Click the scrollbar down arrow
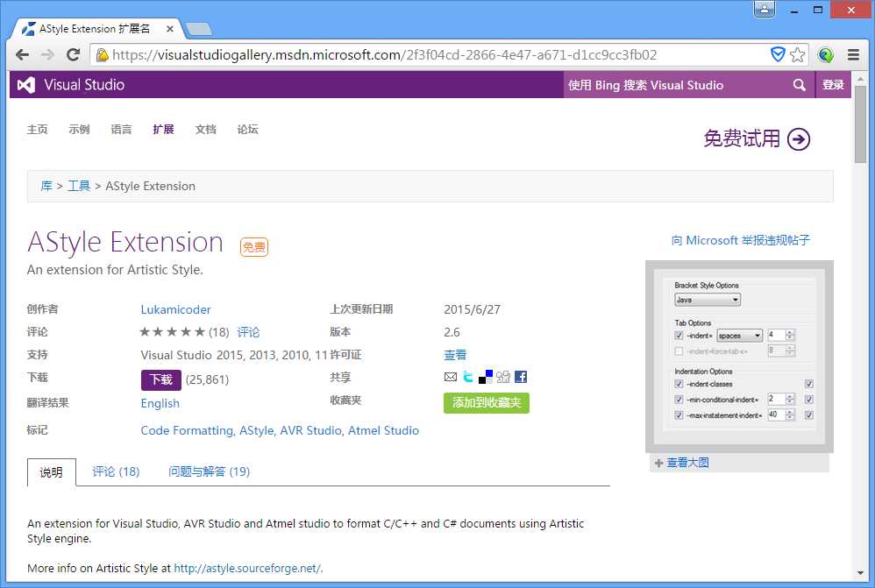 point(860,573)
